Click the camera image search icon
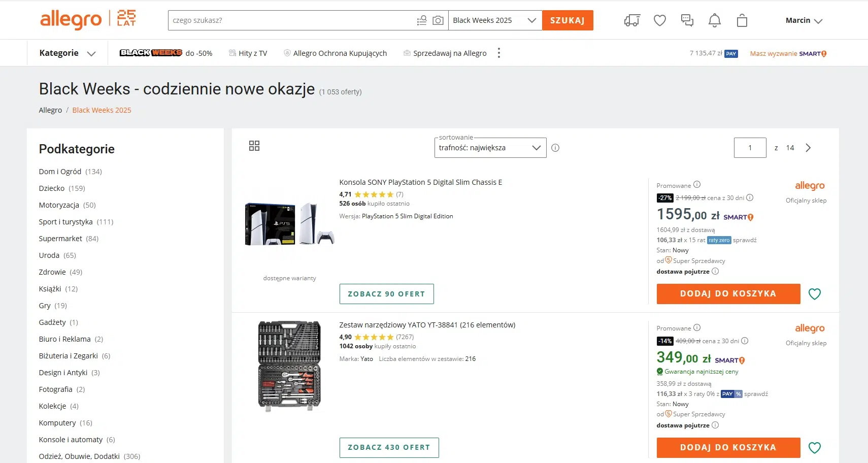The height and width of the screenshot is (463, 868). click(438, 20)
